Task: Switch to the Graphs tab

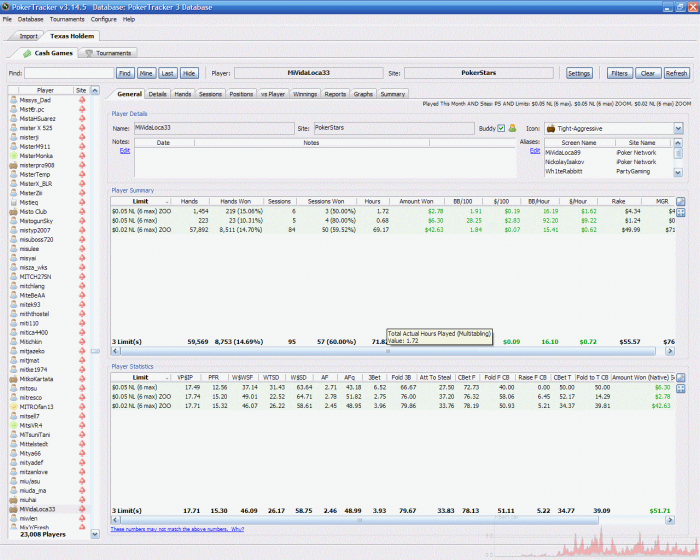Action: (363, 94)
